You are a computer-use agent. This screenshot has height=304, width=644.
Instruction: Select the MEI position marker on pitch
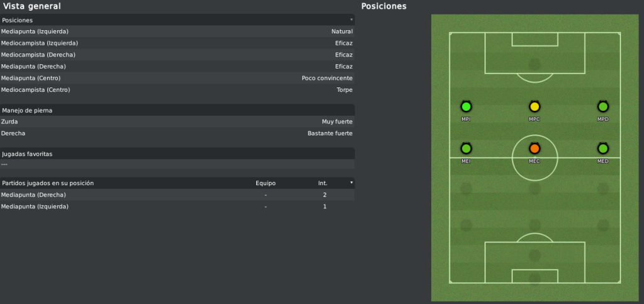tap(466, 149)
